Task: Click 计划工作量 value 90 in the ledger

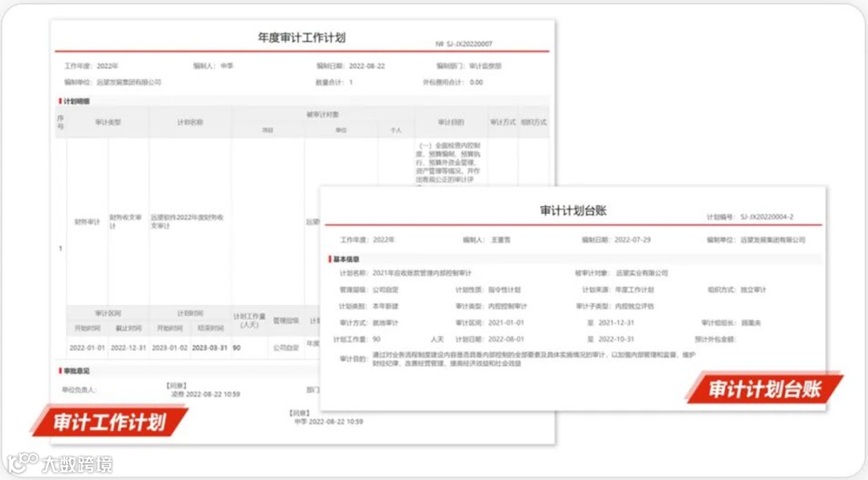Action: pyautogui.click(x=376, y=340)
